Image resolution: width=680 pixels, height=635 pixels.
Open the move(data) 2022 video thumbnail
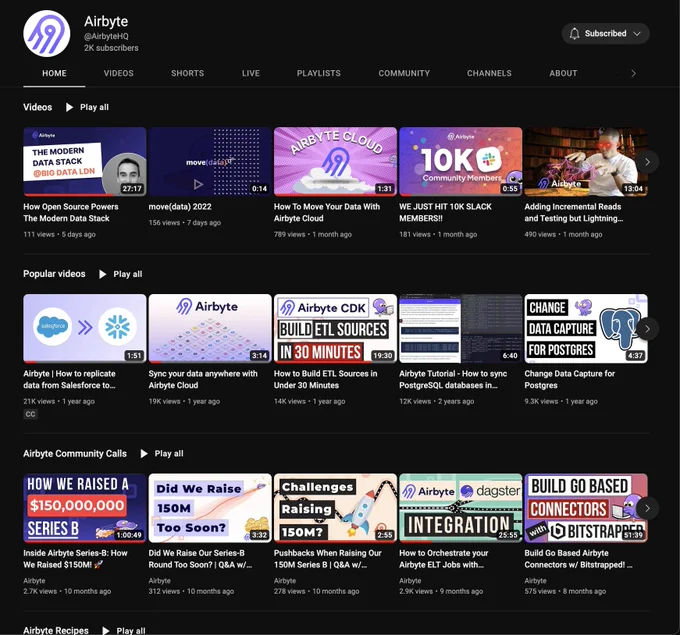point(210,161)
